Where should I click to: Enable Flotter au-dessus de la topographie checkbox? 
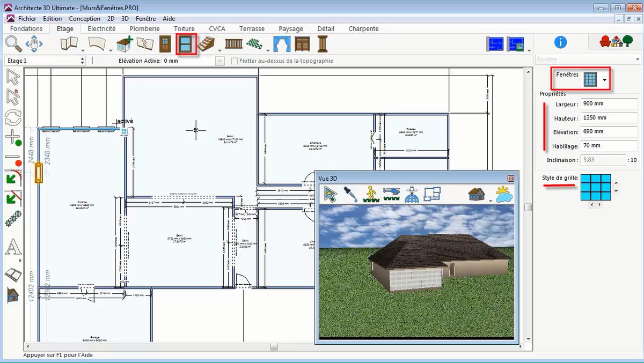(235, 61)
